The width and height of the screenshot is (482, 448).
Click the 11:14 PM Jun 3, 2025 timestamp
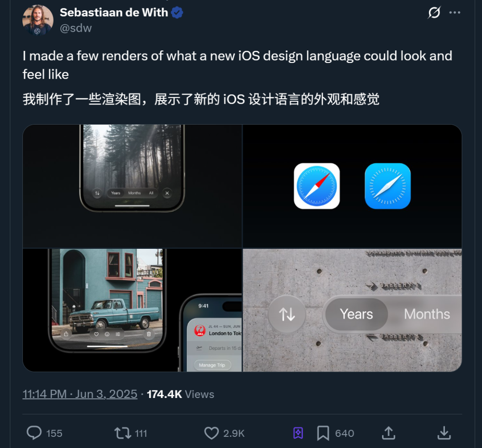(x=80, y=394)
